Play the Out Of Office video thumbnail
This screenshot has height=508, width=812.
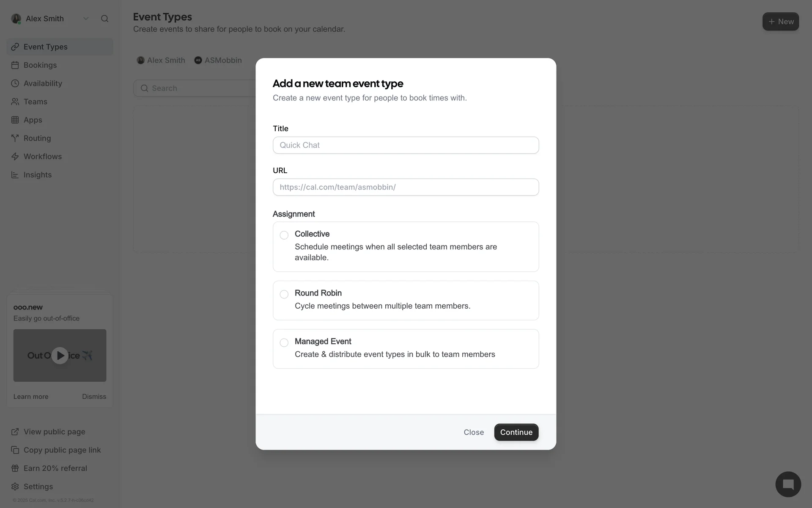[60, 356]
